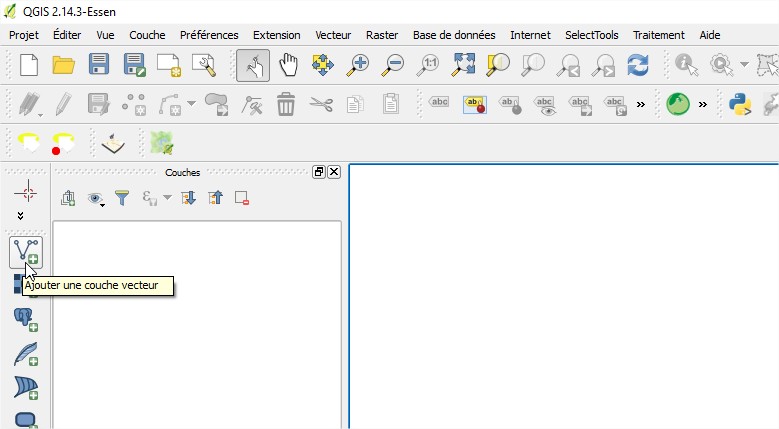
Task: Click Add Group in Couches panel
Action: click(68, 198)
